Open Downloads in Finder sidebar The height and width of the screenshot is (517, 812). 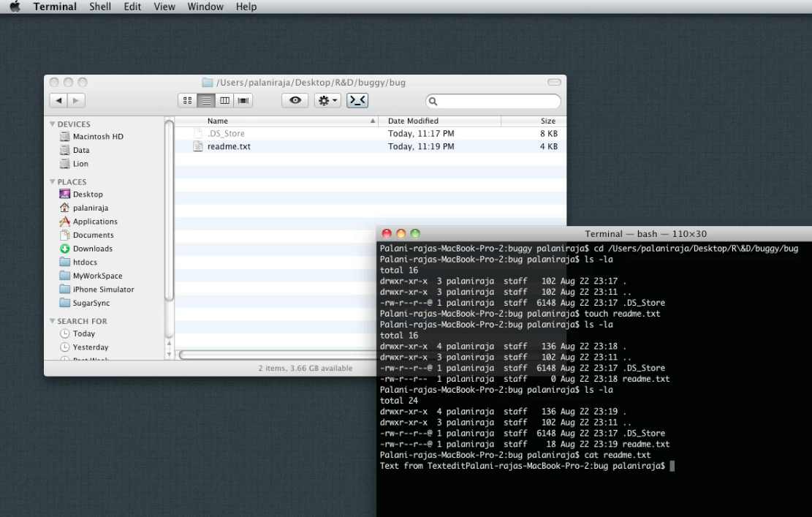(86, 248)
